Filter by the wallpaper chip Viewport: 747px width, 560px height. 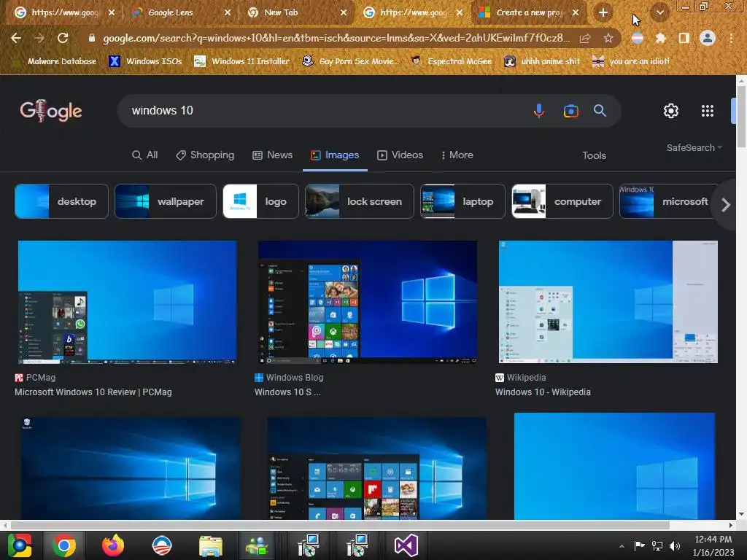pyautogui.click(x=166, y=201)
